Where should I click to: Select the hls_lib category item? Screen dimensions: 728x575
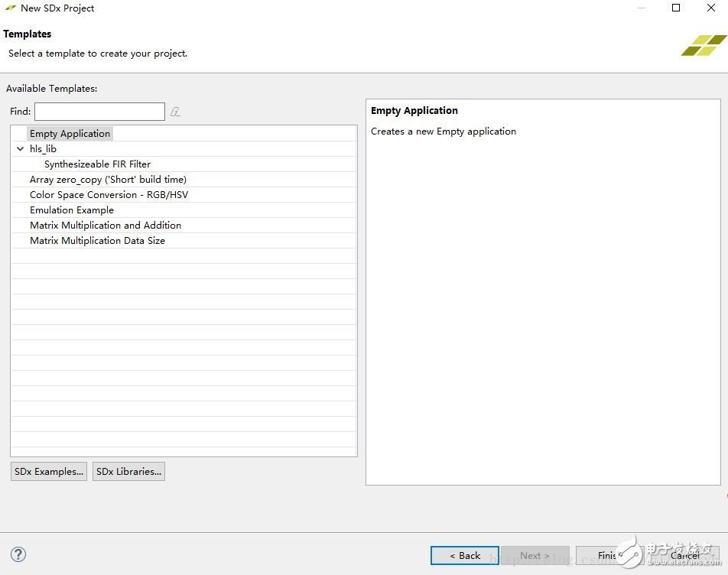[43, 149]
